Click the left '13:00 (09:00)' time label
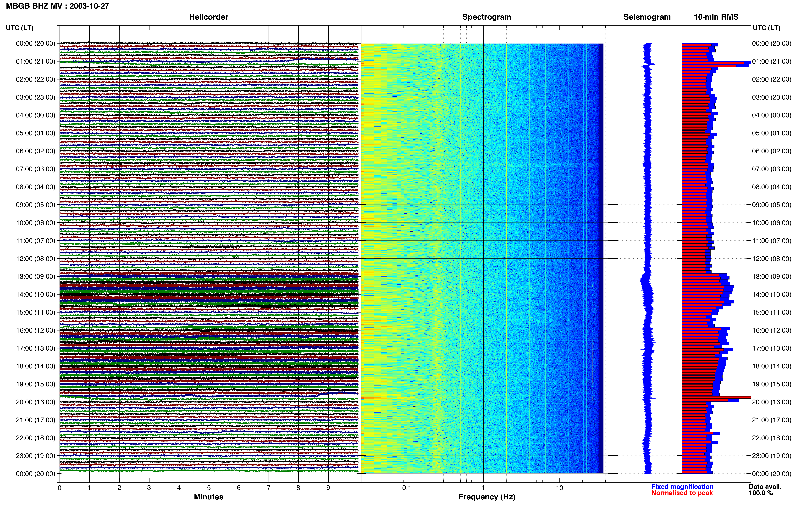This screenshot has height=508, width=812. 35,276
